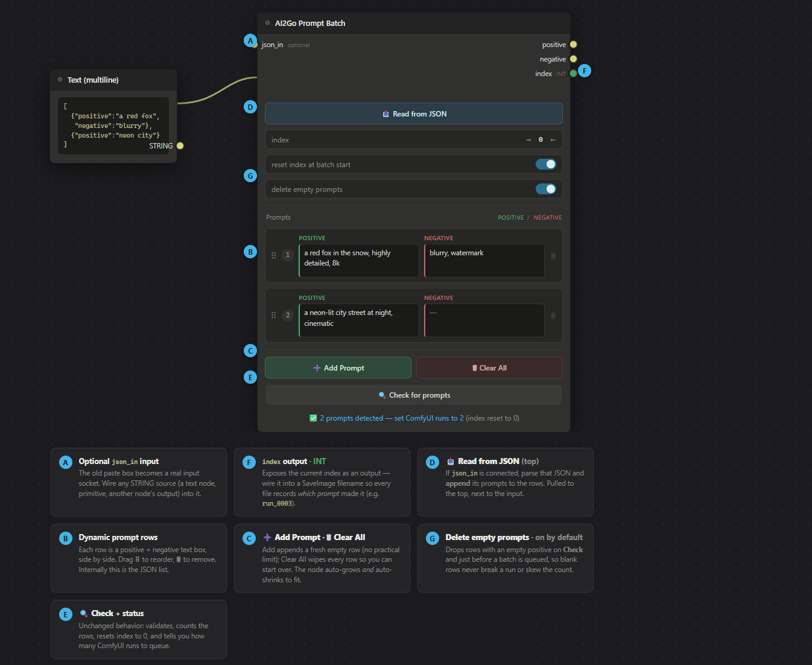Collapse the AI2Go Prompt Batch node via its title dot
Viewport: 812px width, 665px height.
point(268,23)
